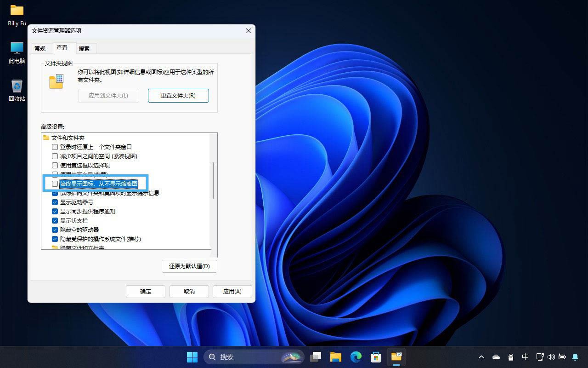
Task: Enable 始终显示图标，从不显示缩略图 checkbox
Action: 55,184
